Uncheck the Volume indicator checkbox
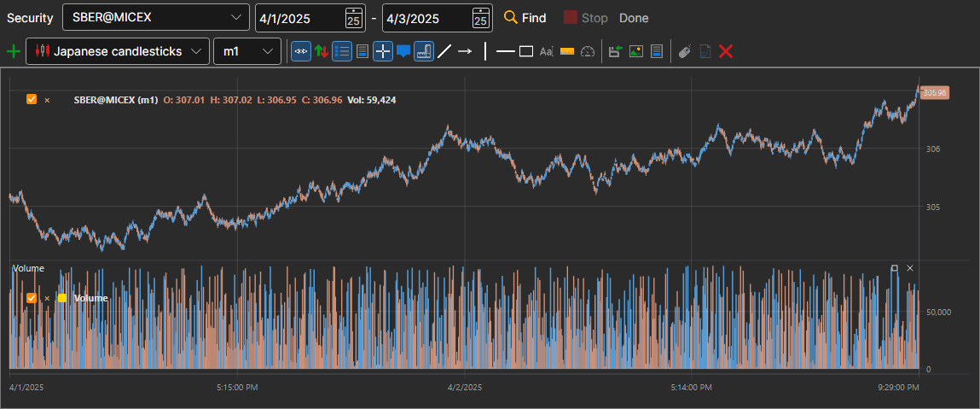Screen dimensions: 980x409 click(x=32, y=298)
